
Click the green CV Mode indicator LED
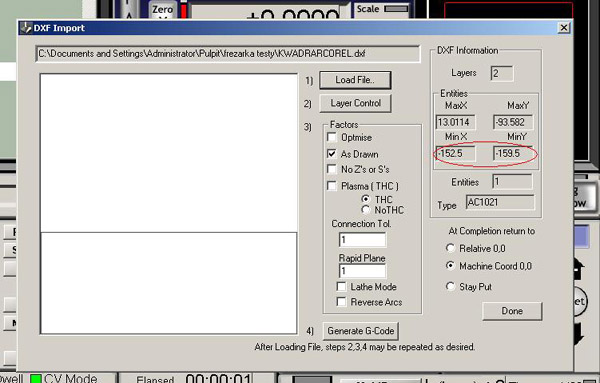36,379
